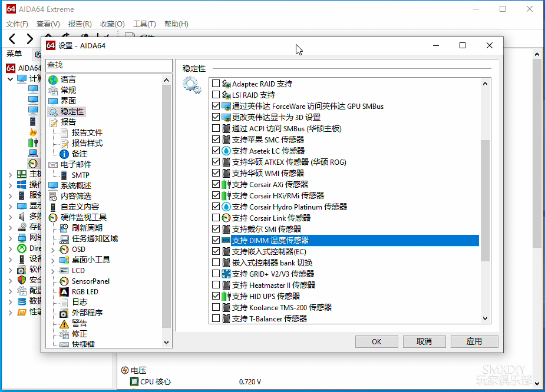Open the 文件(F) menu
The height and width of the screenshot is (392, 545).
[x=17, y=24]
